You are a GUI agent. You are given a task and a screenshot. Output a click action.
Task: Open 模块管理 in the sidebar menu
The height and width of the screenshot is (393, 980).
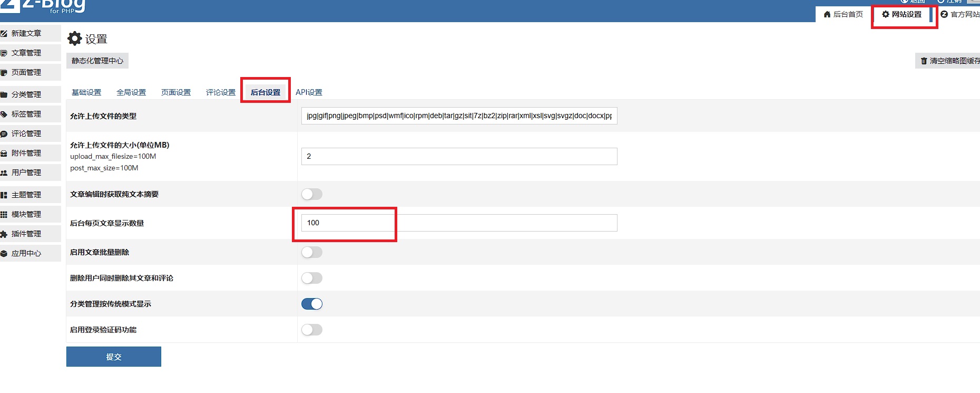click(x=31, y=214)
